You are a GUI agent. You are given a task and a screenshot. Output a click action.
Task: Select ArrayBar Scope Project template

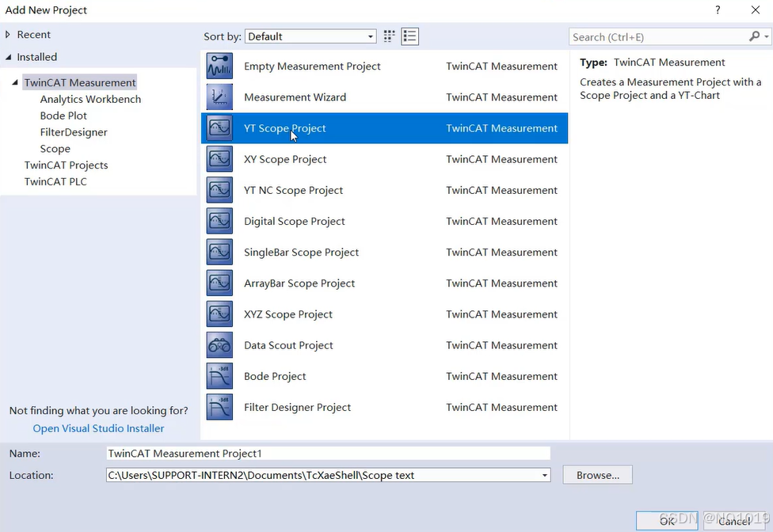coord(385,283)
